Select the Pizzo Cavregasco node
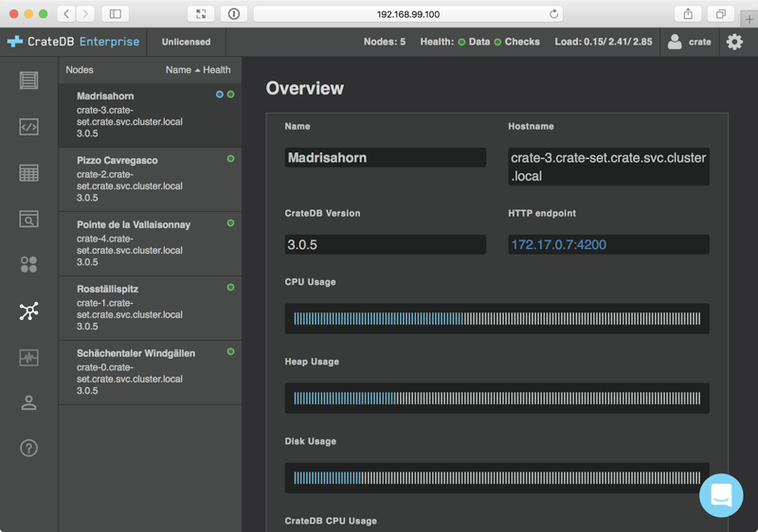Image resolution: width=758 pixels, height=532 pixels. (150, 180)
